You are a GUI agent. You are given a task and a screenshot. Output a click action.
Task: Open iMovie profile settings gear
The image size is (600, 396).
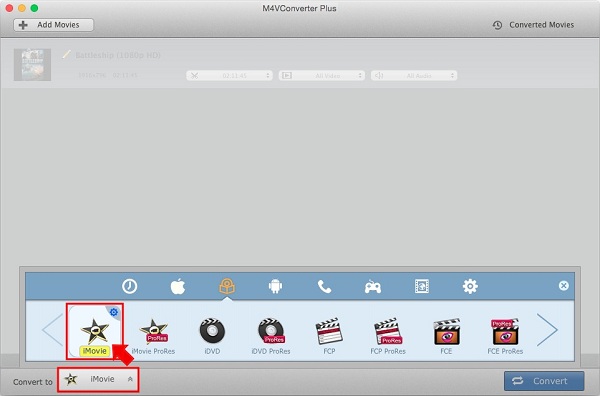(x=114, y=312)
